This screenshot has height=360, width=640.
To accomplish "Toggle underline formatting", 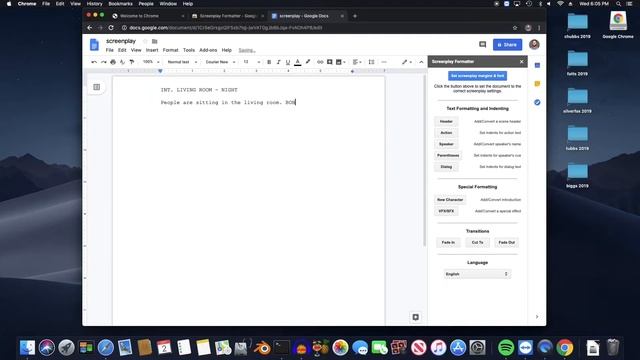I will point(288,62).
